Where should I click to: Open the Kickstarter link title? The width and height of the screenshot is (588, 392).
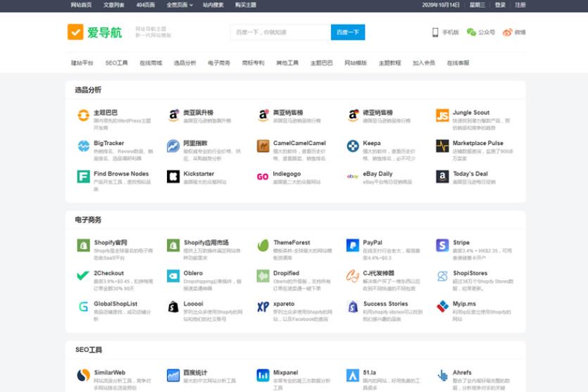(199, 174)
